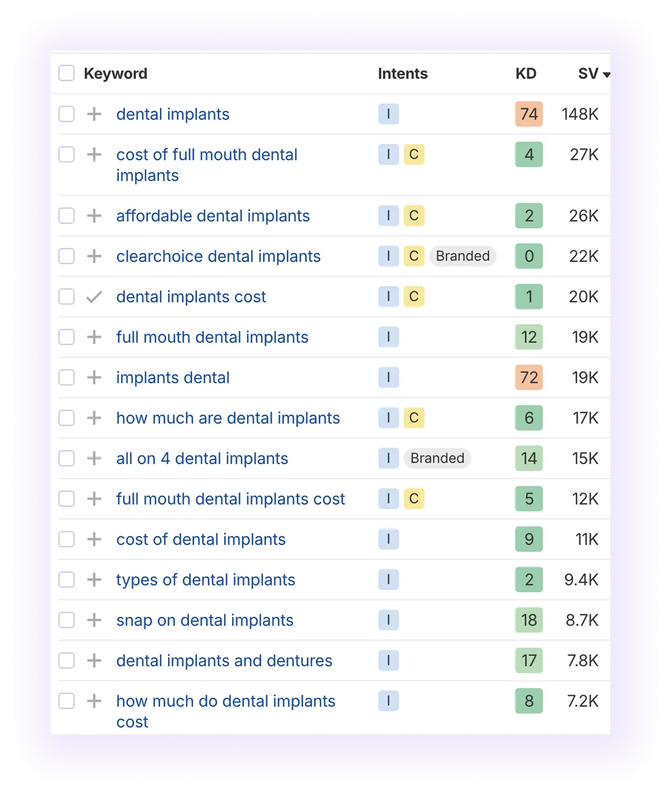Click the blue "I" intent badge for "dental implants"
672x796 pixels.
click(389, 114)
